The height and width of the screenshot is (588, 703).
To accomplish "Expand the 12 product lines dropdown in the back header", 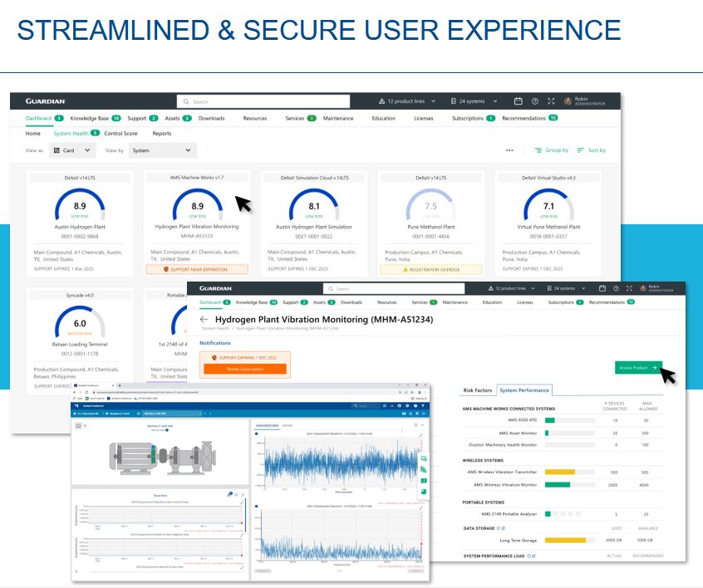I will coord(407,101).
